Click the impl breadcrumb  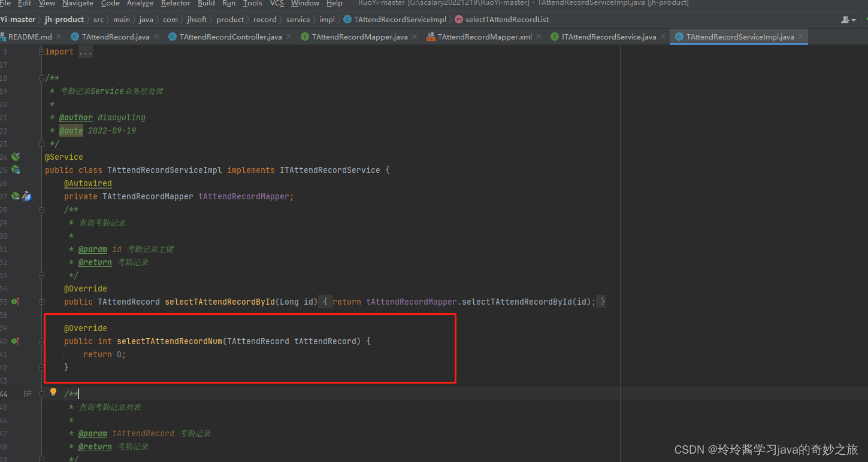click(x=327, y=20)
